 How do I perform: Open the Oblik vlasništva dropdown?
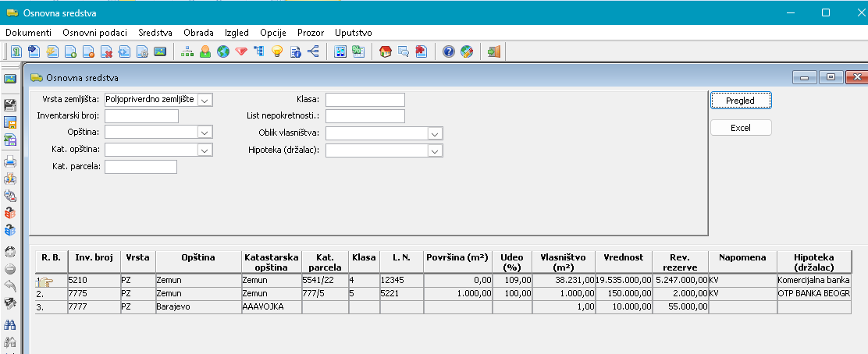[x=435, y=133]
